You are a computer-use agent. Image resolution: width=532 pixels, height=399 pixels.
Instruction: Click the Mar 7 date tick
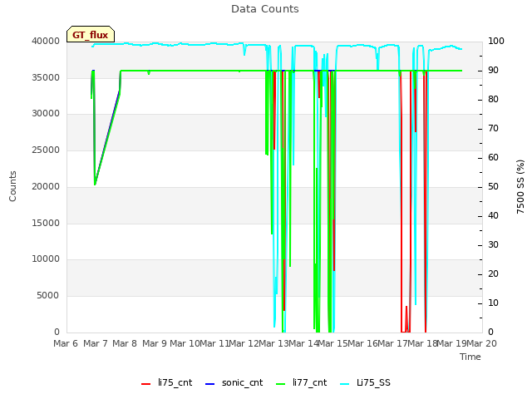(x=96, y=343)
